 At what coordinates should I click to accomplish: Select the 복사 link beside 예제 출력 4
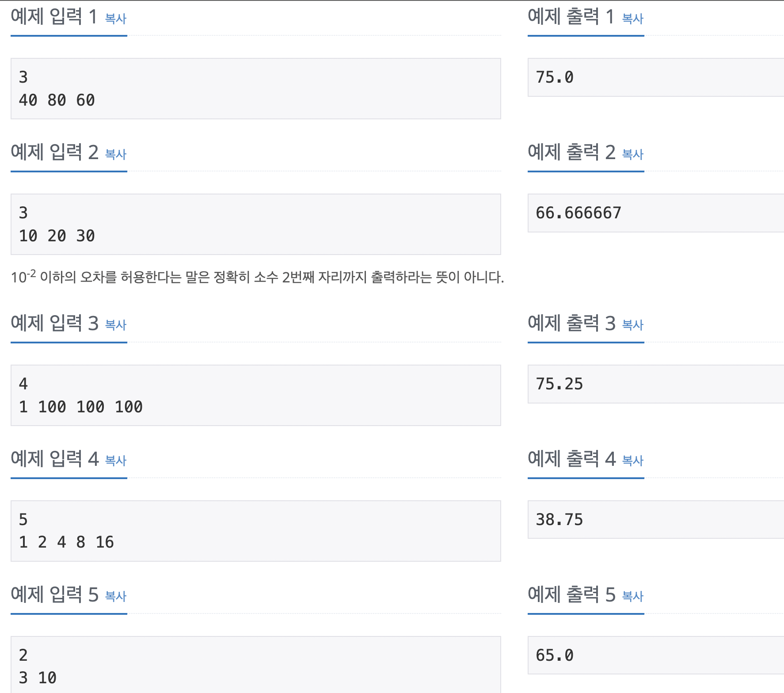(633, 461)
